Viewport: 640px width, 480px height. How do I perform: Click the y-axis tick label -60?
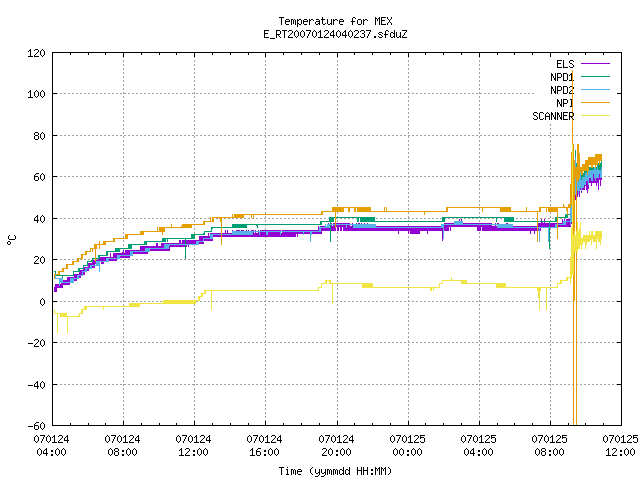[36, 426]
